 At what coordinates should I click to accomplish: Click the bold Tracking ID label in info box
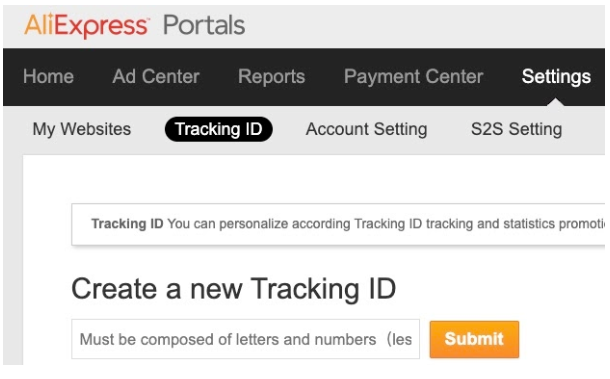127,224
